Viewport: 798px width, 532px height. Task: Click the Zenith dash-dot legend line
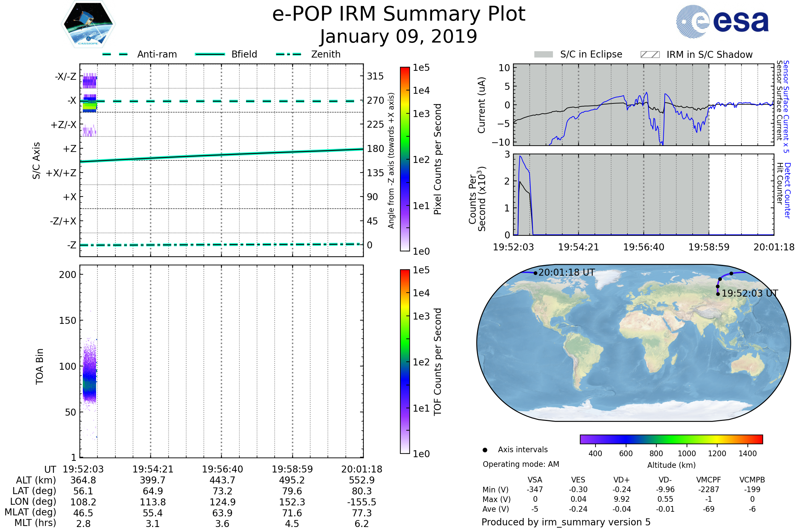(x=289, y=54)
